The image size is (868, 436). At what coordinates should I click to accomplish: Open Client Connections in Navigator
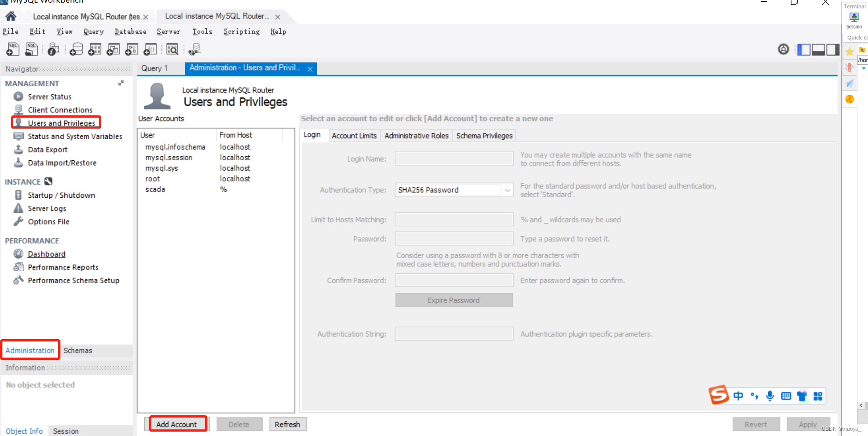pos(60,110)
